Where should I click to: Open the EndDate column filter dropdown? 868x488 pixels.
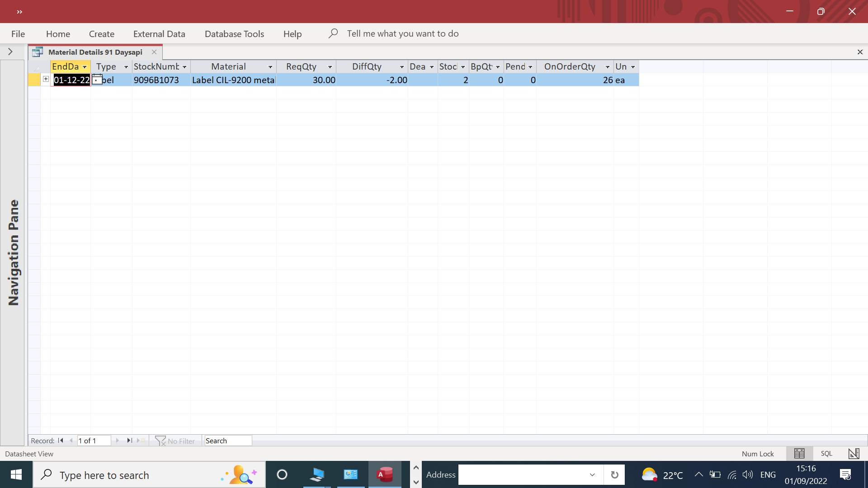85,67
